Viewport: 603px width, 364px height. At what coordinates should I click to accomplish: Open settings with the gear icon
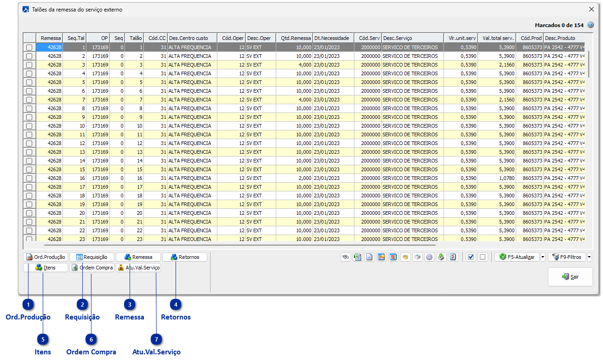tap(429, 257)
